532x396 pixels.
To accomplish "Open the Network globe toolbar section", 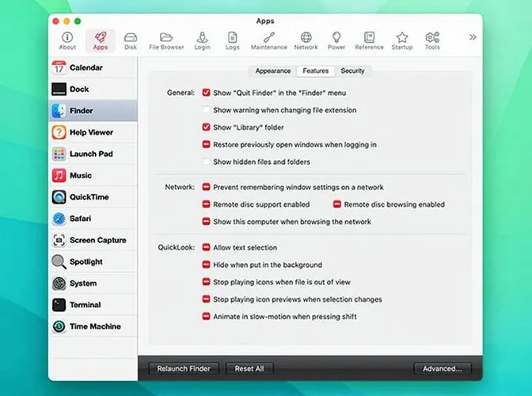I will coord(306,41).
